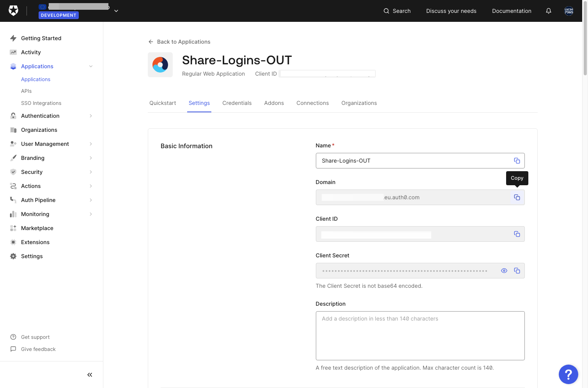
Task: Open the notifications bell
Action: coord(549,11)
